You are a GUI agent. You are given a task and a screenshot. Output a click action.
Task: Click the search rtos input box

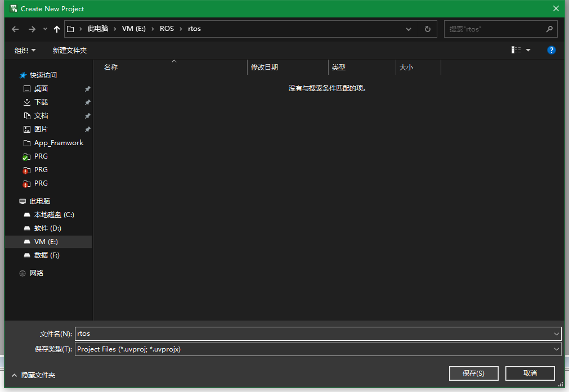point(495,29)
